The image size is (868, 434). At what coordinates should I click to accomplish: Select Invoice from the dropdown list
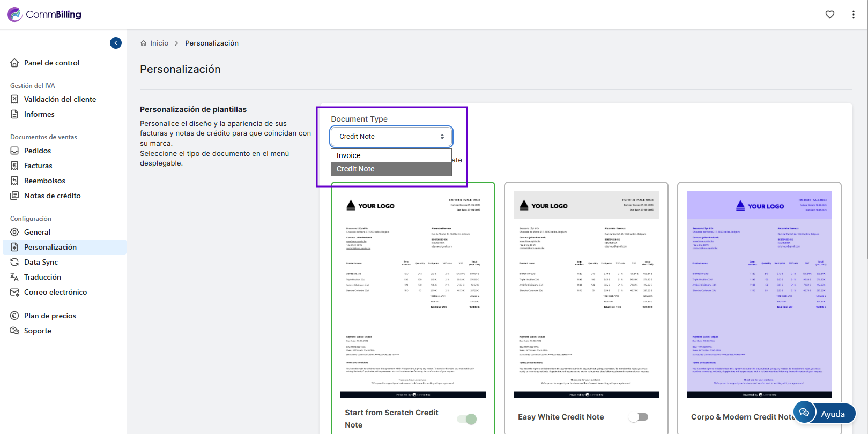tap(391, 155)
